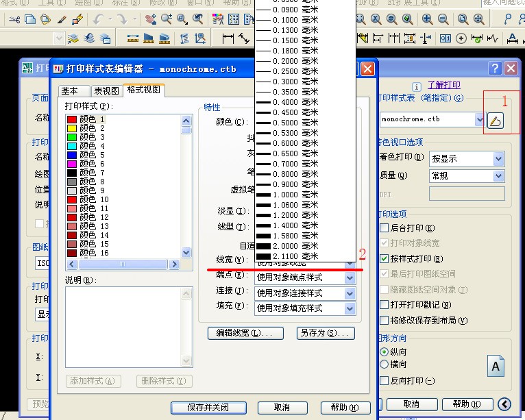Open the 连接 使用对象连接样式 dropdown

[350, 293]
